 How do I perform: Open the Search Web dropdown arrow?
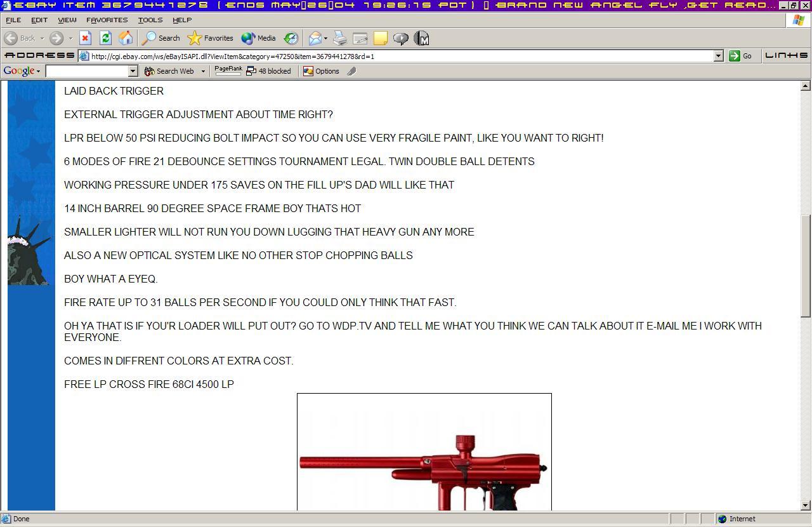point(203,71)
